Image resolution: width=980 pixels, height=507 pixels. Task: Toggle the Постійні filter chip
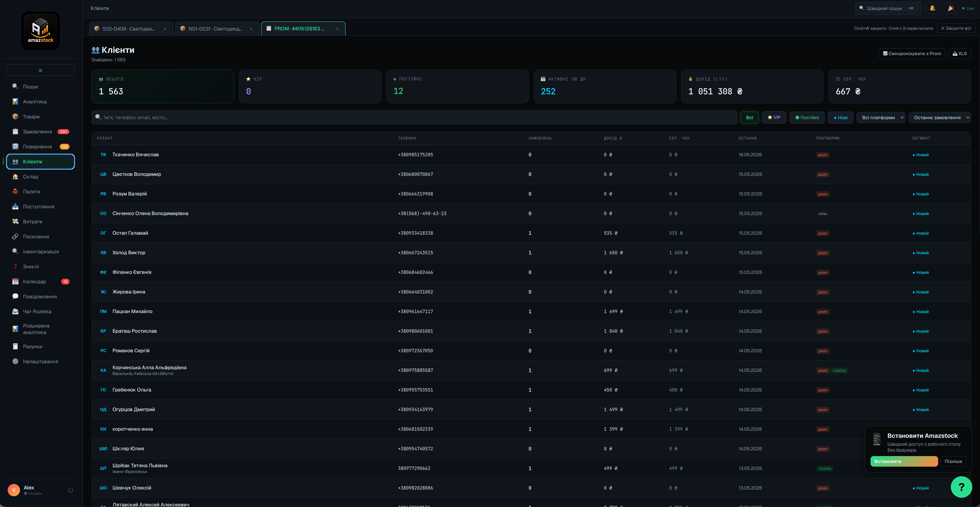coord(807,118)
